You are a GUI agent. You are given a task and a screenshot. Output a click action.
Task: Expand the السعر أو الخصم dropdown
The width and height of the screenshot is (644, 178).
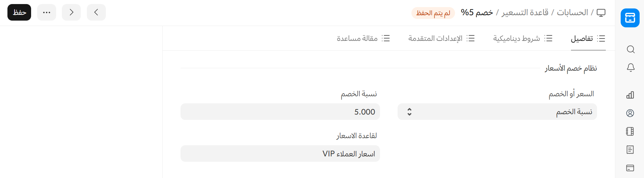click(497, 112)
